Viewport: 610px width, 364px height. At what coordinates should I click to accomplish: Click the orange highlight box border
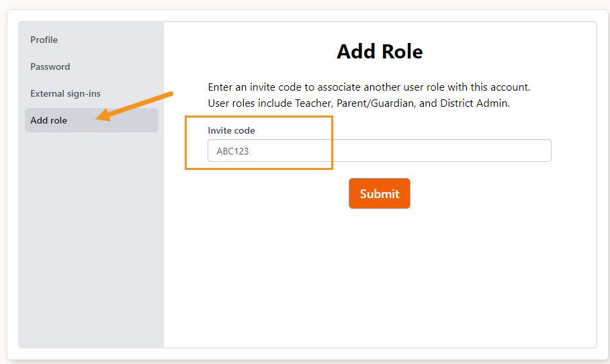click(259, 116)
